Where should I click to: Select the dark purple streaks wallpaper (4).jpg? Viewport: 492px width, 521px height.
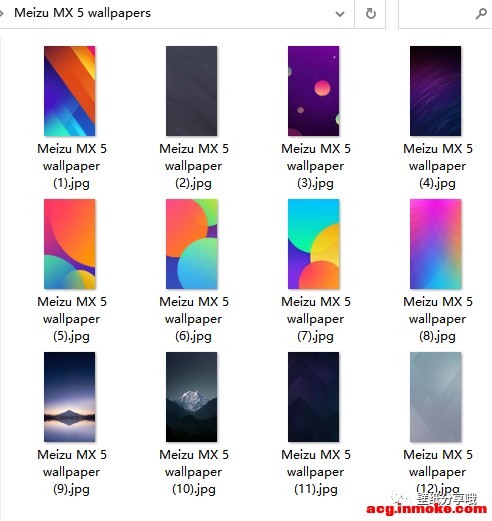[x=435, y=91]
